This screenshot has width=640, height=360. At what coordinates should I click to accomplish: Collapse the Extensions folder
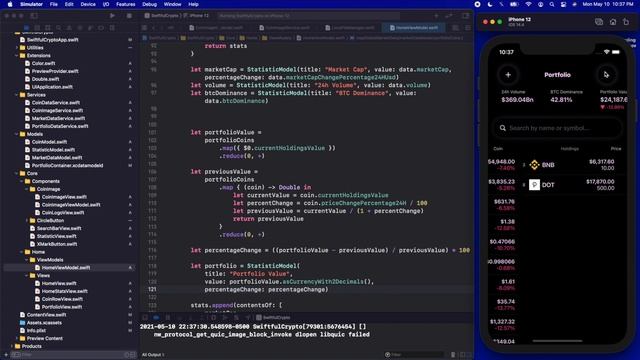click(x=17, y=56)
